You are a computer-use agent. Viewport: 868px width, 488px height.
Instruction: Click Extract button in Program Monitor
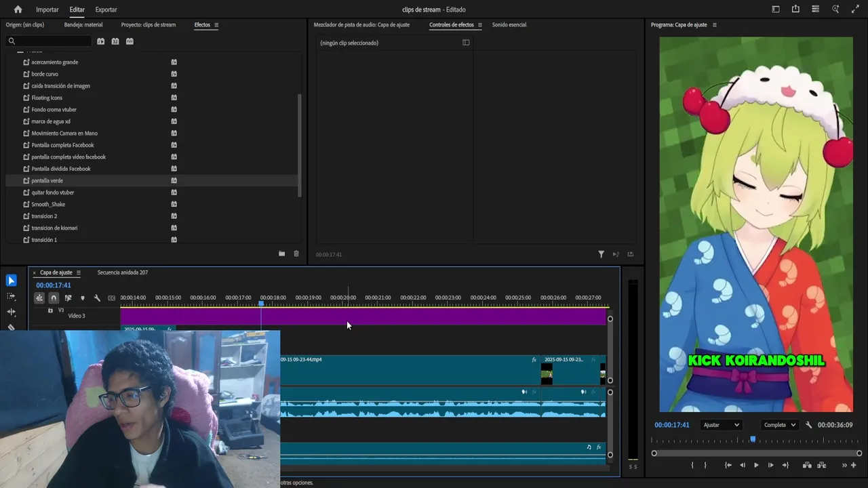pos(822,465)
